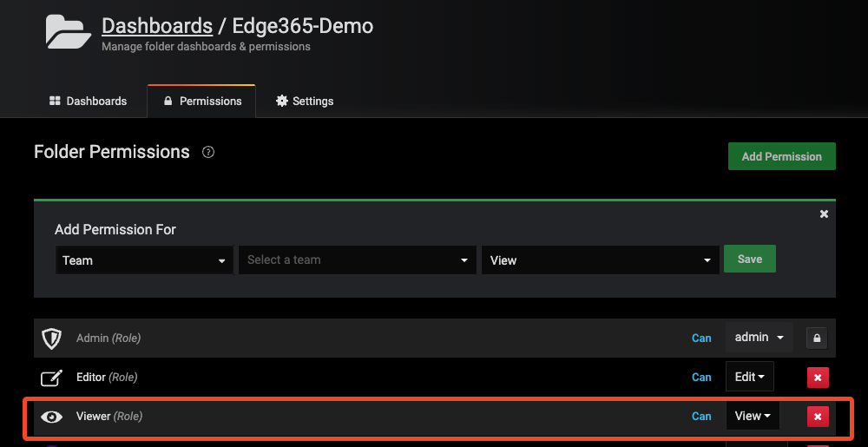The image size is (868, 447).
Task: Click the Editor role pencil icon
Action: (x=52, y=378)
